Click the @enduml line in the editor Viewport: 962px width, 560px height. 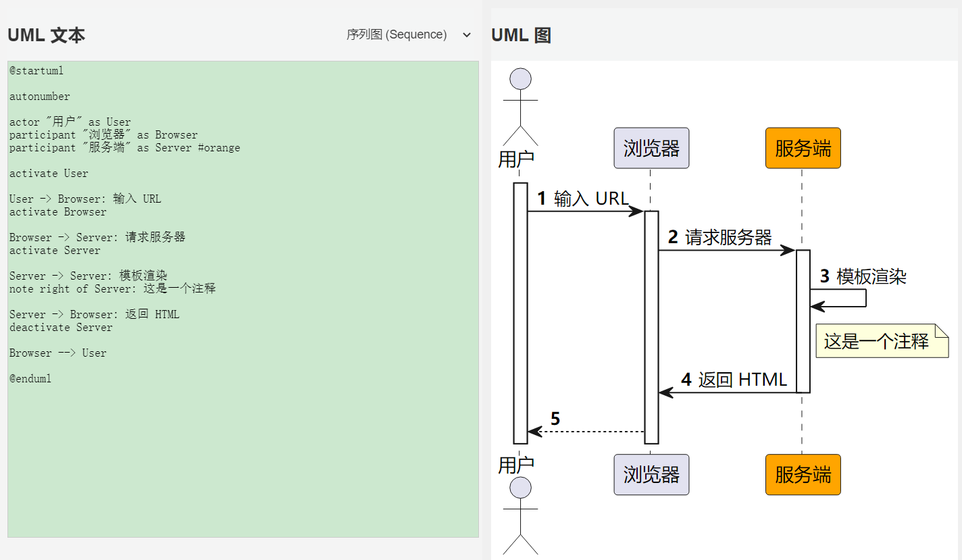coord(30,379)
